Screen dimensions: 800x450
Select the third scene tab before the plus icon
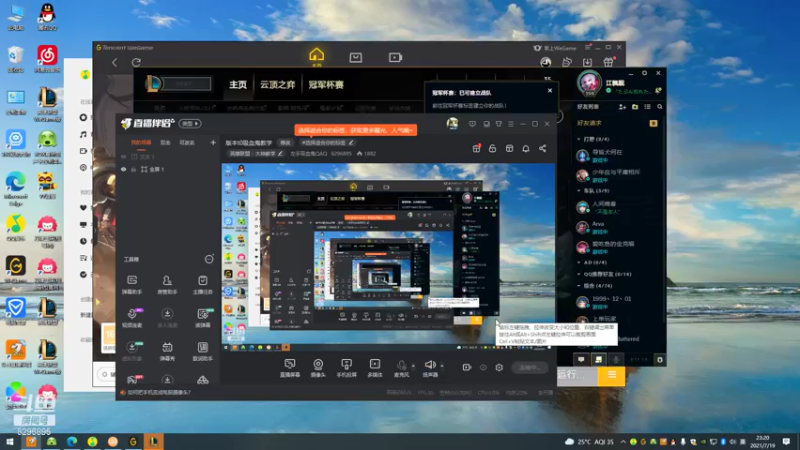[x=187, y=143]
